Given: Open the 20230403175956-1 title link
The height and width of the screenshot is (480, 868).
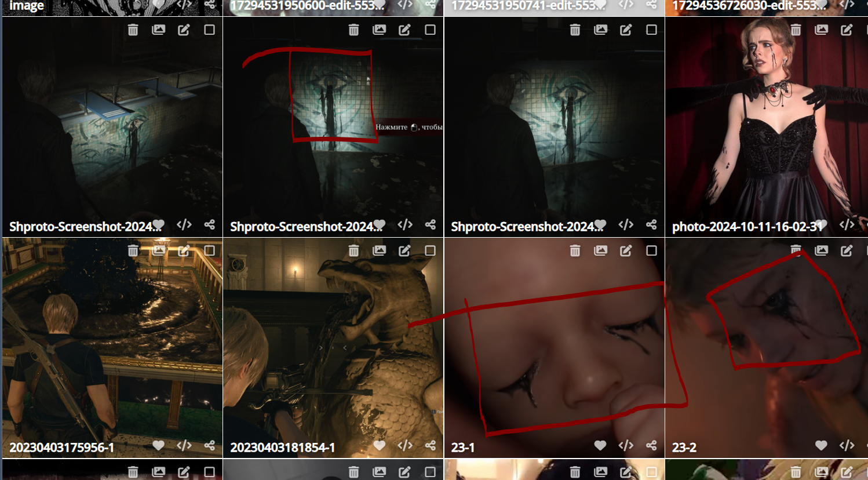Looking at the screenshot, I should tap(61, 448).
